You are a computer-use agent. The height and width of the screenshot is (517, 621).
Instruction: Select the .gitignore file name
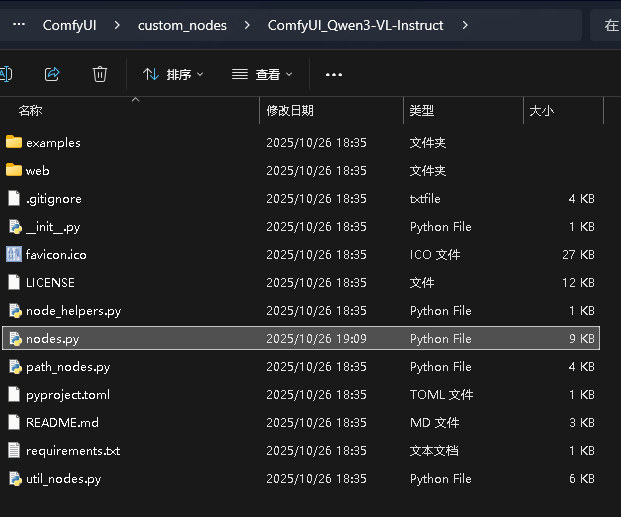[54, 199]
